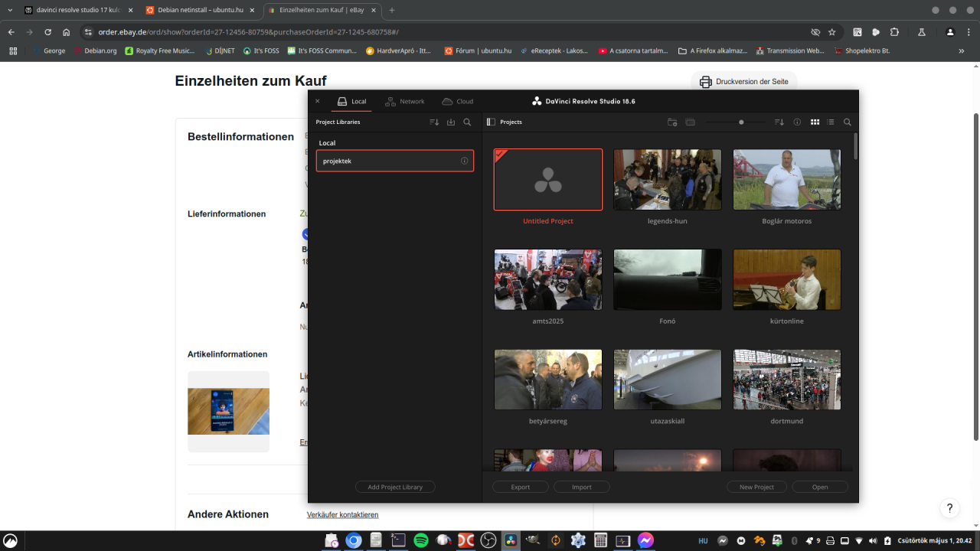
Task: Click the new project folder icon
Action: pos(672,122)
